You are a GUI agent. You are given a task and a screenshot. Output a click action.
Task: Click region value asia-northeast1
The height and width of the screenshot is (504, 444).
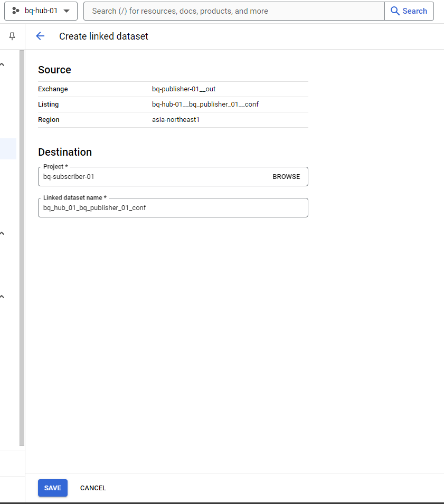[176, 120]
